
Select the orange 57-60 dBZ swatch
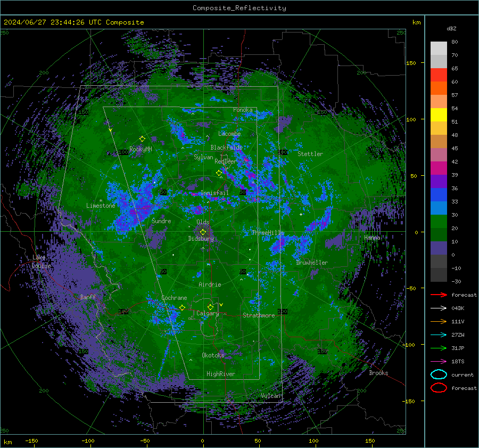[439, 88]
